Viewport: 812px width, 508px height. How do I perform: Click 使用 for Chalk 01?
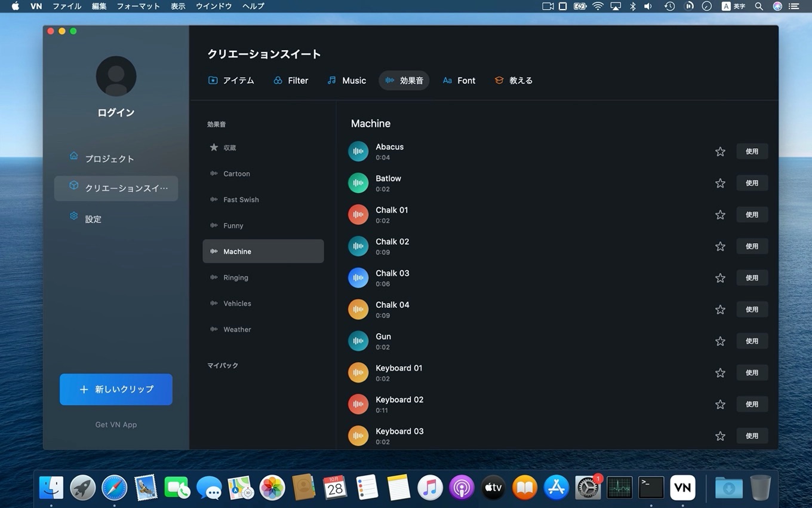pyautogui.click(x=752, y=215)
